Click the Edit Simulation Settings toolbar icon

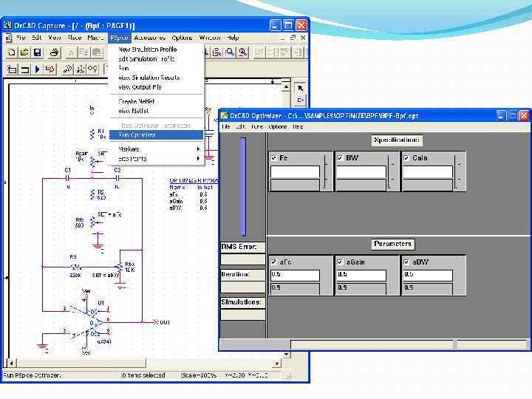(25, 69)
